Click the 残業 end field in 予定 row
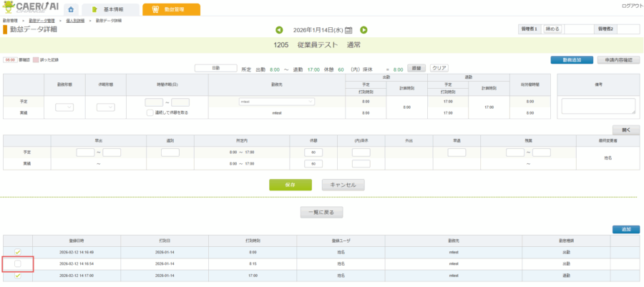 542,152
